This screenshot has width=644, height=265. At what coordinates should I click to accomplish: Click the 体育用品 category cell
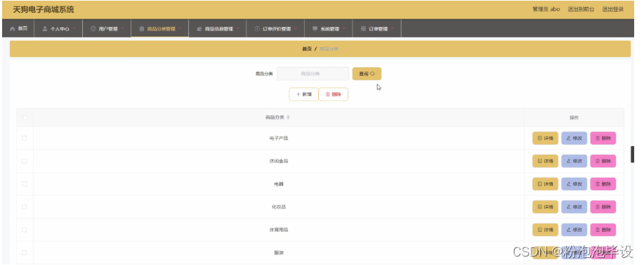coord(279,230)
